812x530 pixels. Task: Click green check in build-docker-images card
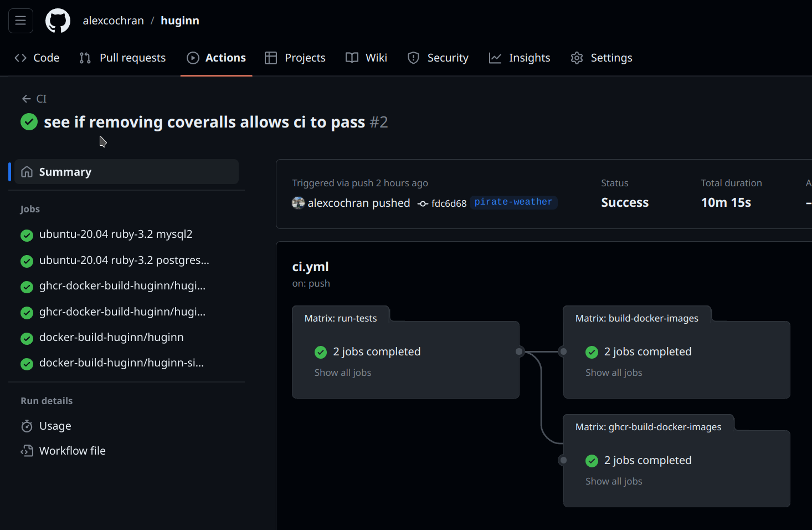click(592, 352)
